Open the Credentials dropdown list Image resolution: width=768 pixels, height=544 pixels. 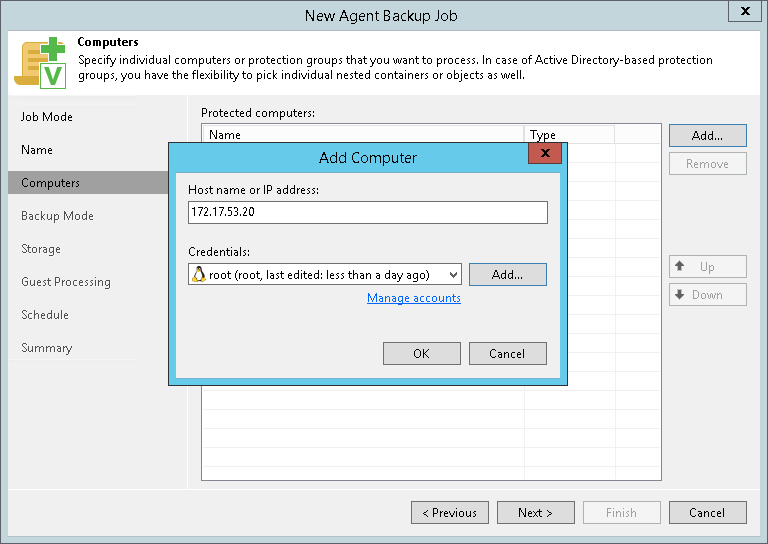click(453, 274)
